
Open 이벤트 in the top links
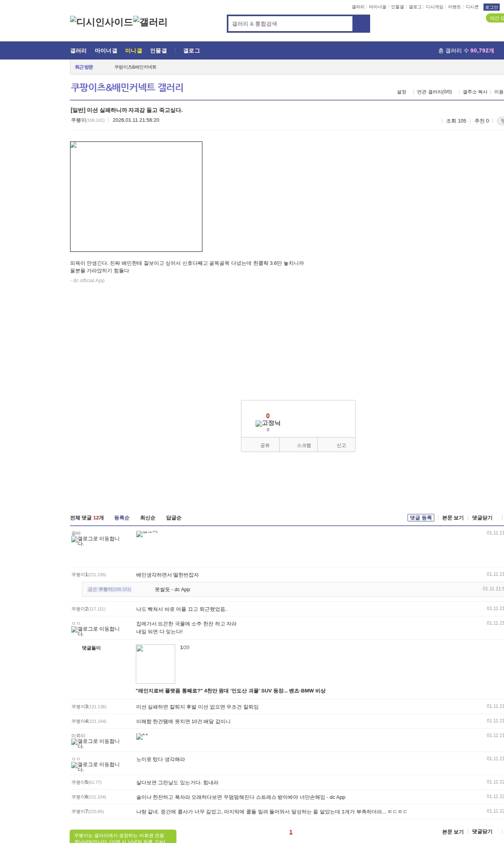[454, 7]
